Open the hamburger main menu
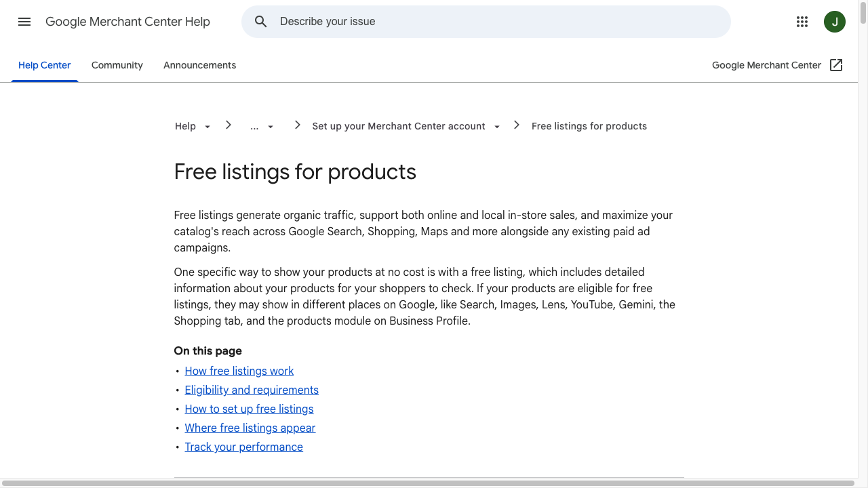Image resolution: width=868 pixels, height=488 pixels. pyautogui.click(x=24, y=22)
